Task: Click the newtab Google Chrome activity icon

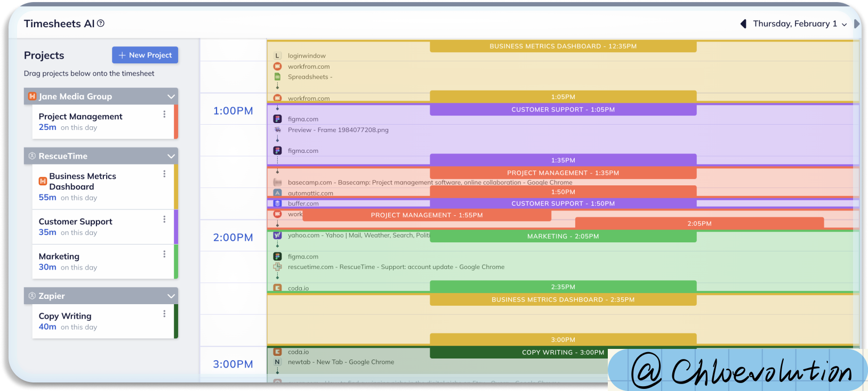Action: point(277,362)
